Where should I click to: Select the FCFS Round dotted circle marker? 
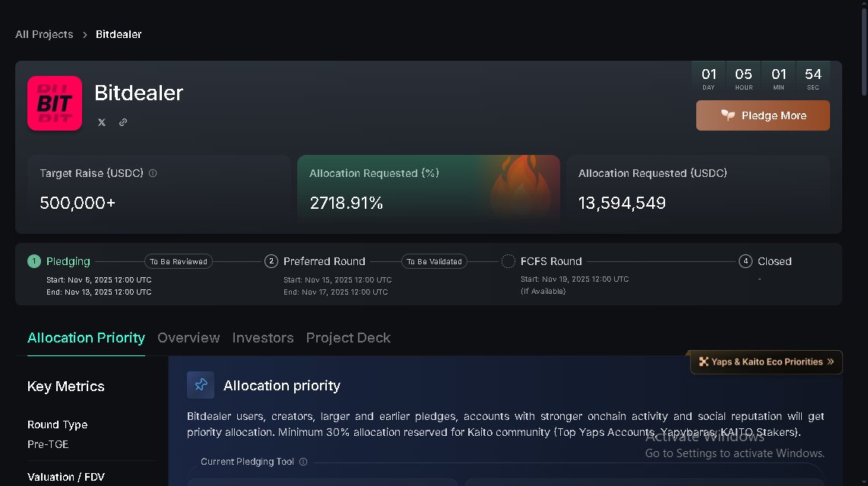pyautogui.click(x=508, y=261)
